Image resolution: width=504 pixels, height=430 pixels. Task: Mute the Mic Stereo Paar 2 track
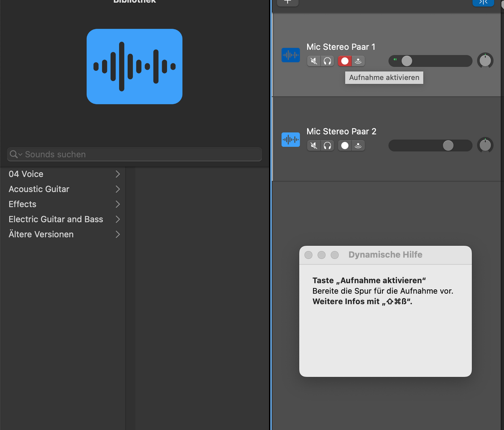tap(314, 146)
